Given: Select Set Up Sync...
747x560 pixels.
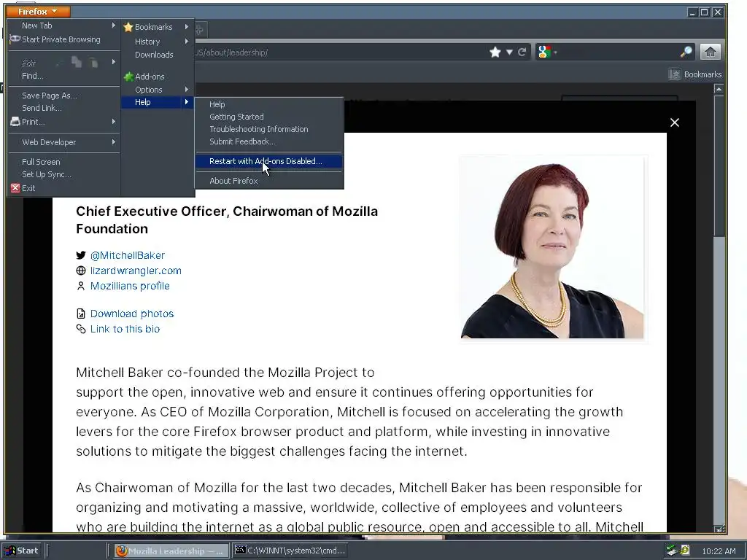Looking at the screenshot, I should (47, 174).
